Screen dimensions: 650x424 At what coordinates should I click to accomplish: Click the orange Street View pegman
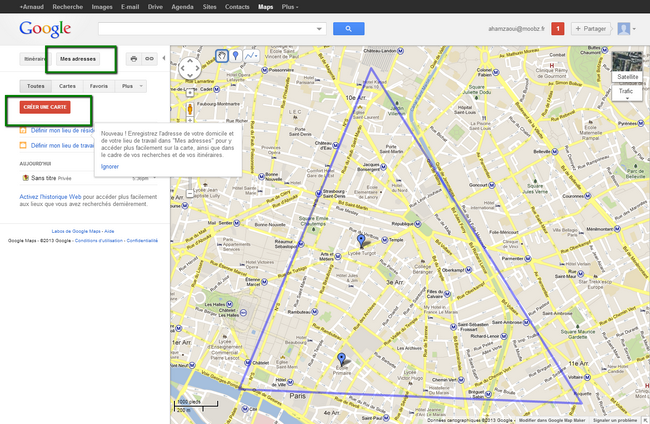pyautogui.click(x=190, y=109)
